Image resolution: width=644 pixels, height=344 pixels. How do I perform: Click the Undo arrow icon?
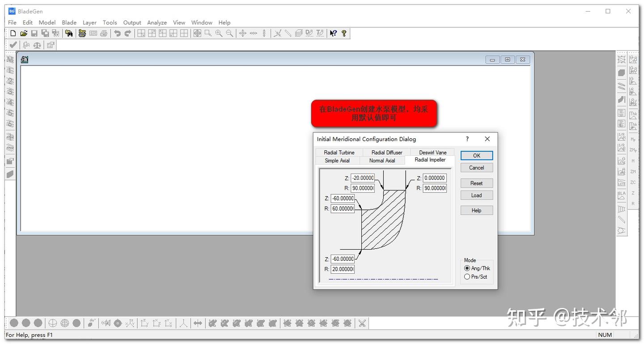[x=117, y=33]
